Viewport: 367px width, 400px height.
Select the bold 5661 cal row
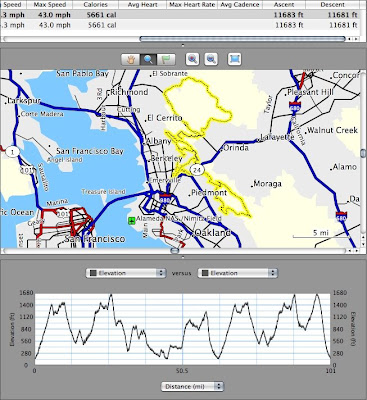click(x=180, y=15)
